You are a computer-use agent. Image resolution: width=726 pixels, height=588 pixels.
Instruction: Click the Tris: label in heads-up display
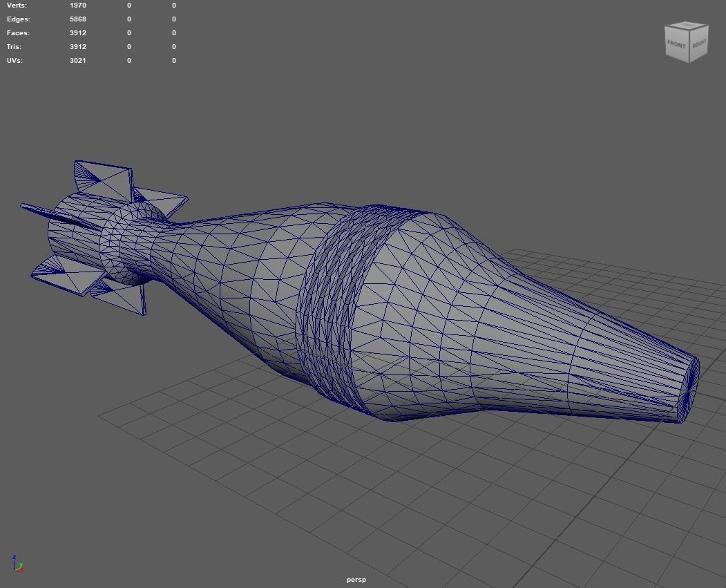14,47
